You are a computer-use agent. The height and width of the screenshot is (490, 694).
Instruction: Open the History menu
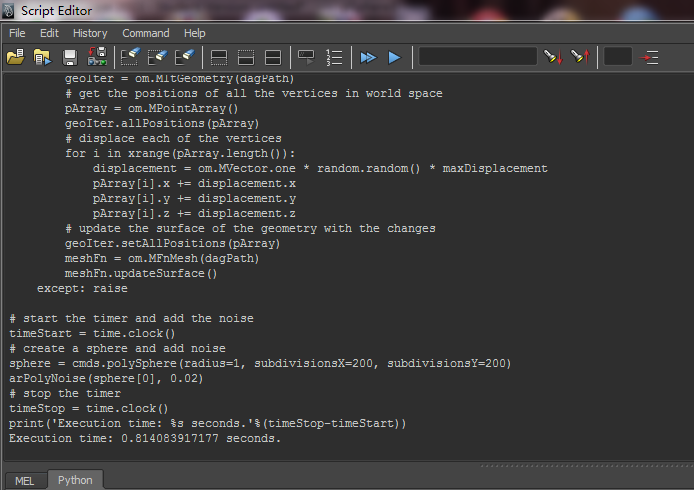pos(90,33)
